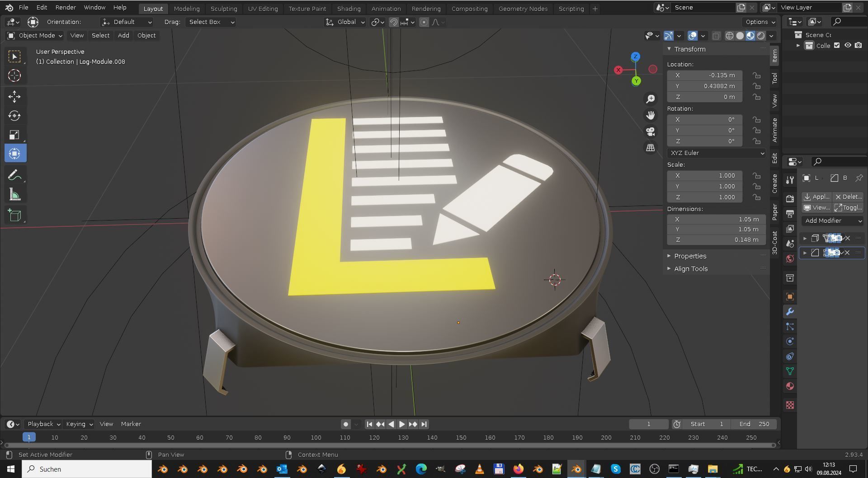Open the Texture properties checker tab
This screenshot has height=478, width=868.
pos(790,405)
